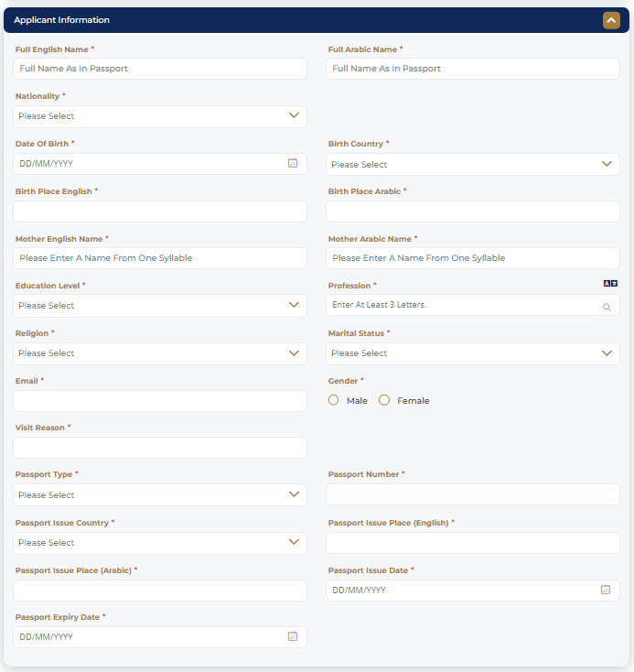Open Passport Issue Country dropdown

[160, 543]
